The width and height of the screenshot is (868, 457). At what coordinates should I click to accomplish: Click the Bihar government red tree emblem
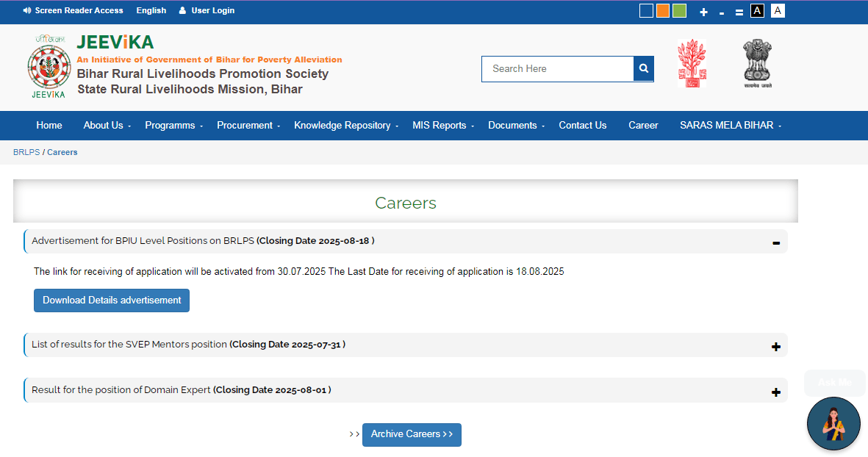[x=690, y=65]
